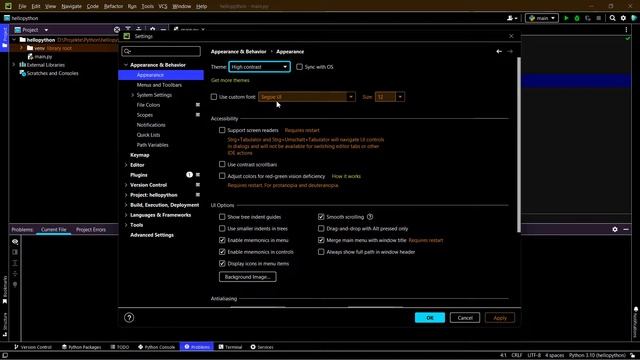Click the Run with Coverage icon

[588, 18]
